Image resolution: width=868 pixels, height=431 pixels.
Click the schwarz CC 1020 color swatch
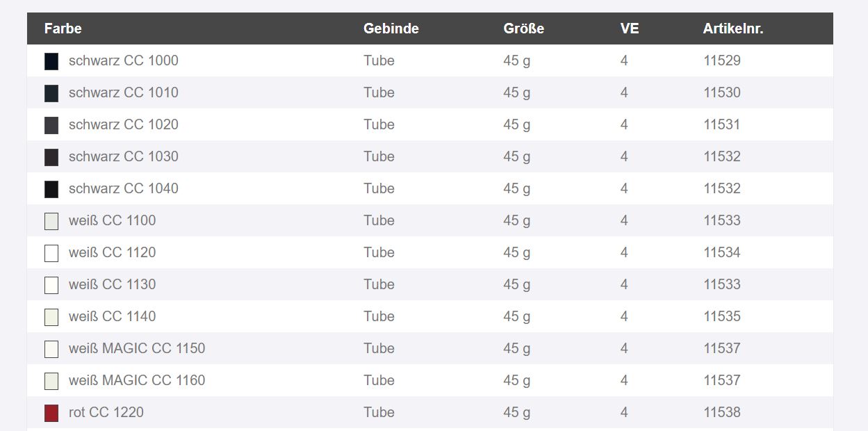coord(51,125)
